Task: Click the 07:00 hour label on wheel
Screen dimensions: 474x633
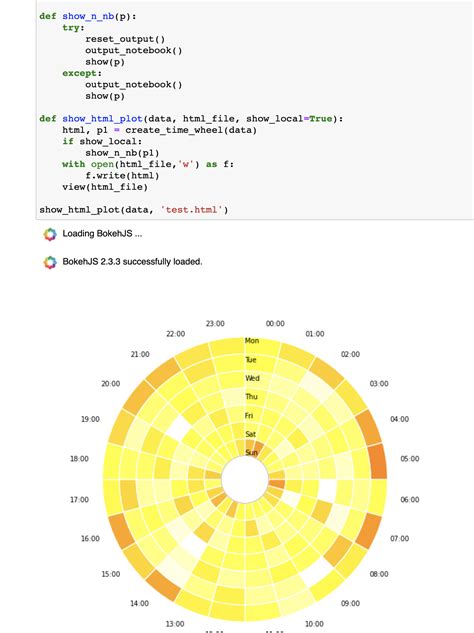Action: pos(399,538)
